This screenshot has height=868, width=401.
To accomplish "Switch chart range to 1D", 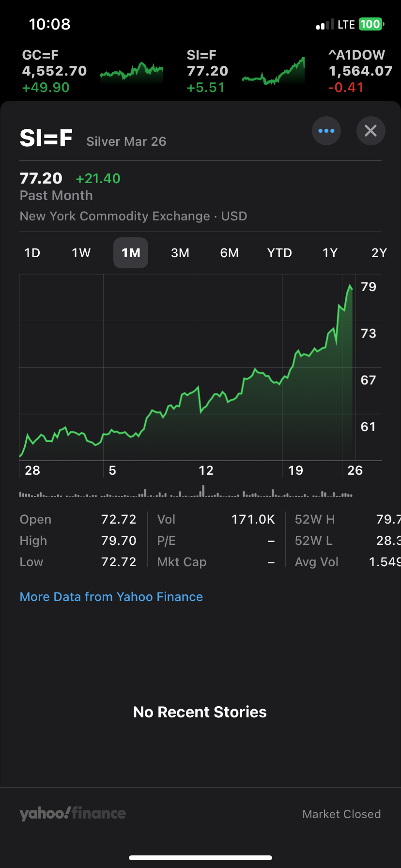I will click(x=32, y=253).
